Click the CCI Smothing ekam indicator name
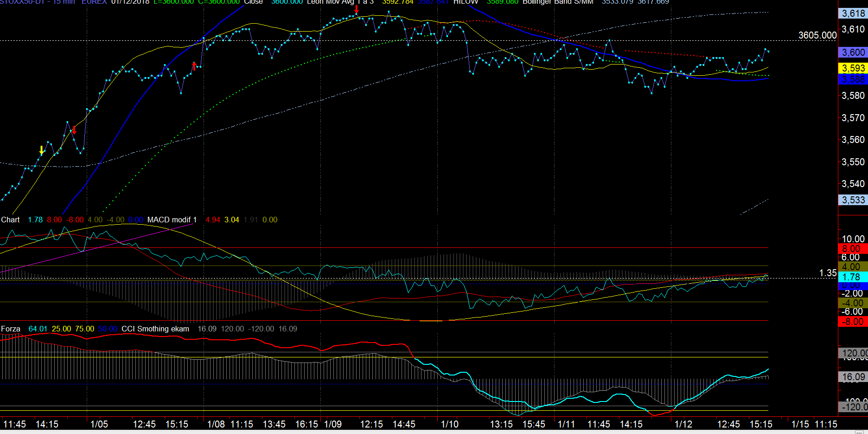The height and width of the screenshot is (434, 868). (x=155, y=329)
